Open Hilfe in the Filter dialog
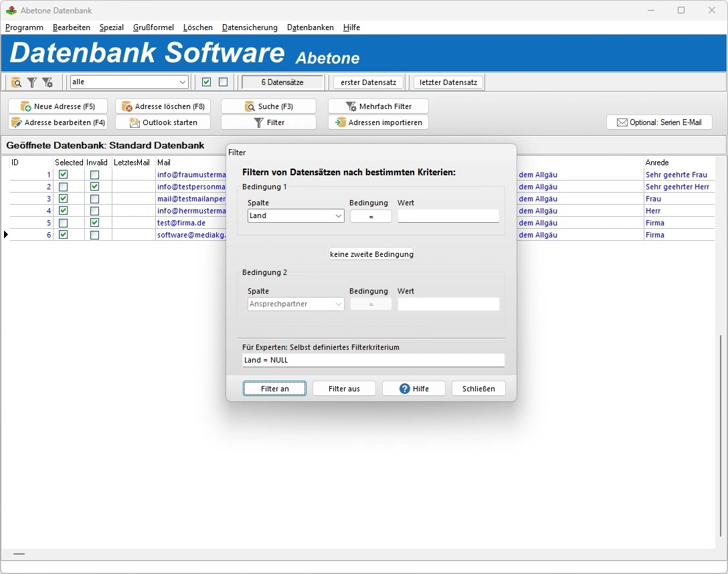This screenshot has height=574, width=728. click(414, 389)
